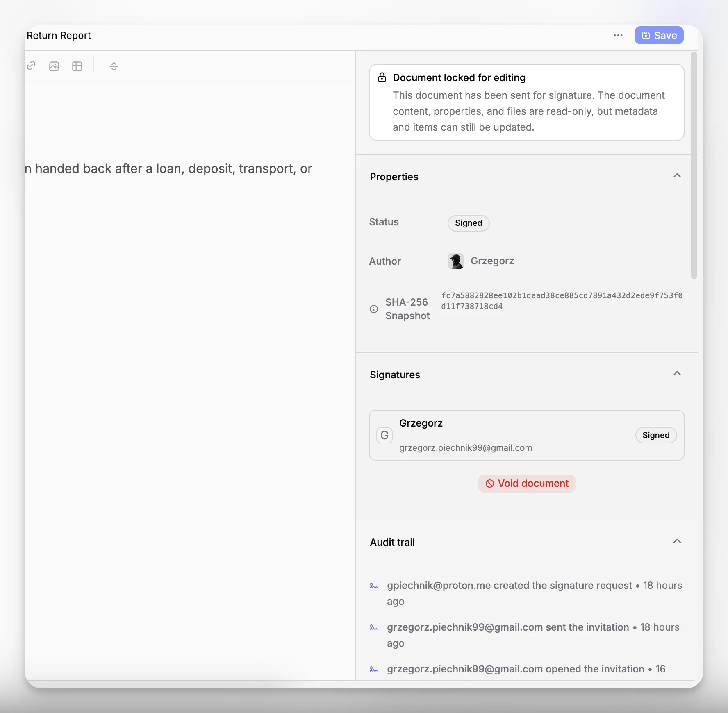Click the horizontal divider toolbar icon
Viewport: 728px width, 713px height.
(x=114, y=66)
